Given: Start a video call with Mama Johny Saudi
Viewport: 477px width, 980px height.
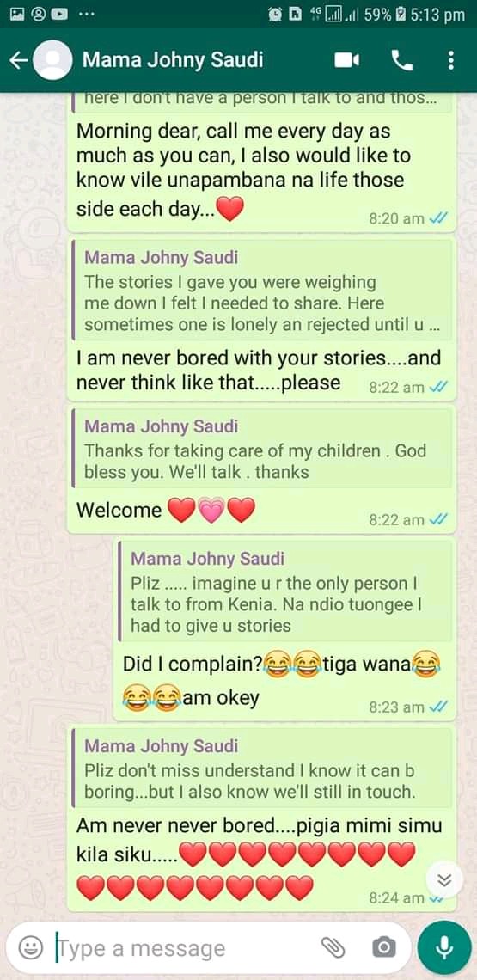Looking at the screenshot, I should (347, 60).
